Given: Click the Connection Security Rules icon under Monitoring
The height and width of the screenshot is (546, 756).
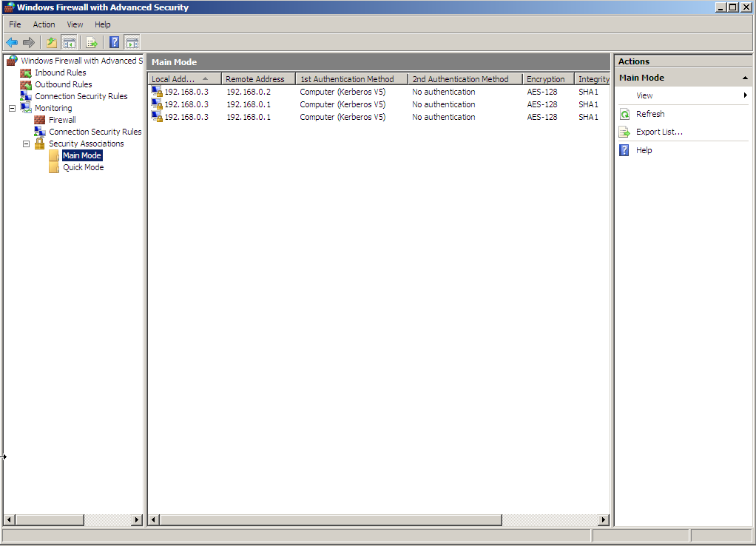Looking at the screenshot, I should [x=39, y=132].
